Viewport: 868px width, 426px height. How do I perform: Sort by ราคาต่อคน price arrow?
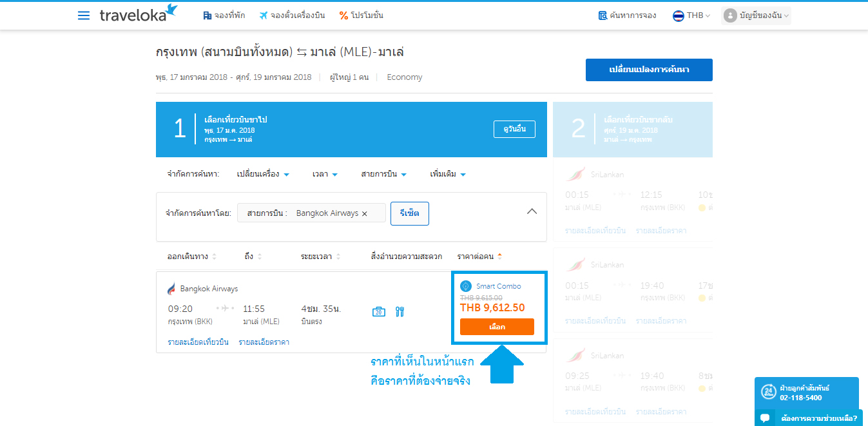(x=499, y=257)
